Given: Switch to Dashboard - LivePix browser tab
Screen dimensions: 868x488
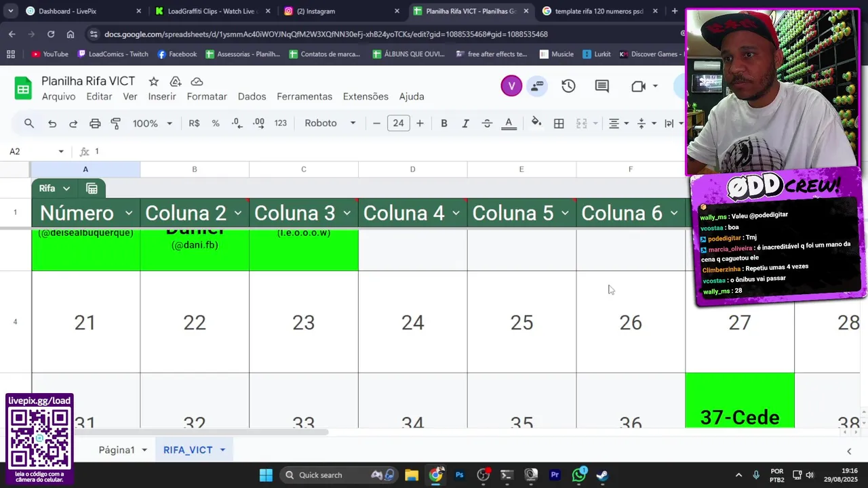Looking at the screenshot, I should [x=83, y=11].
